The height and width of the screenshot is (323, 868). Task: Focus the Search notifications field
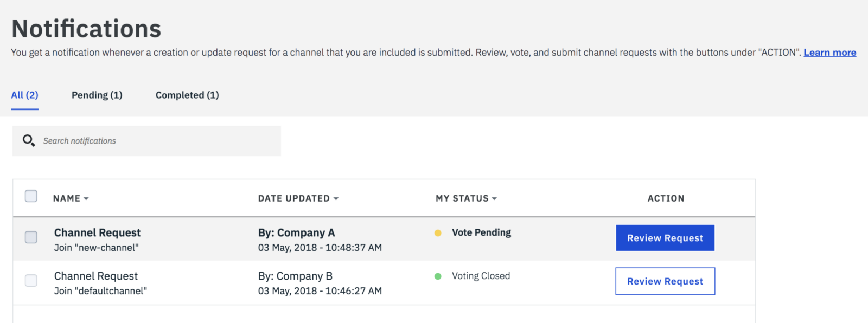157,141
